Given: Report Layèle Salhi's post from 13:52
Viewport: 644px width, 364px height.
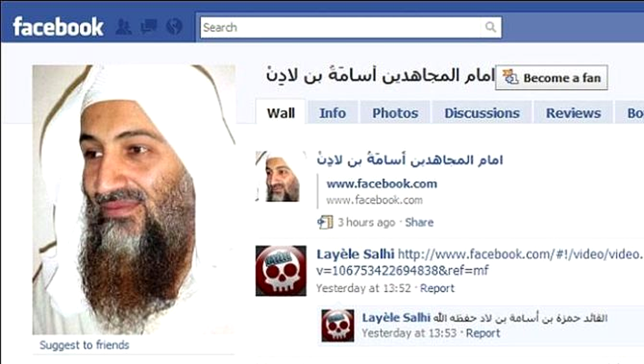Looking at the screenshot, I should [437, 288].
